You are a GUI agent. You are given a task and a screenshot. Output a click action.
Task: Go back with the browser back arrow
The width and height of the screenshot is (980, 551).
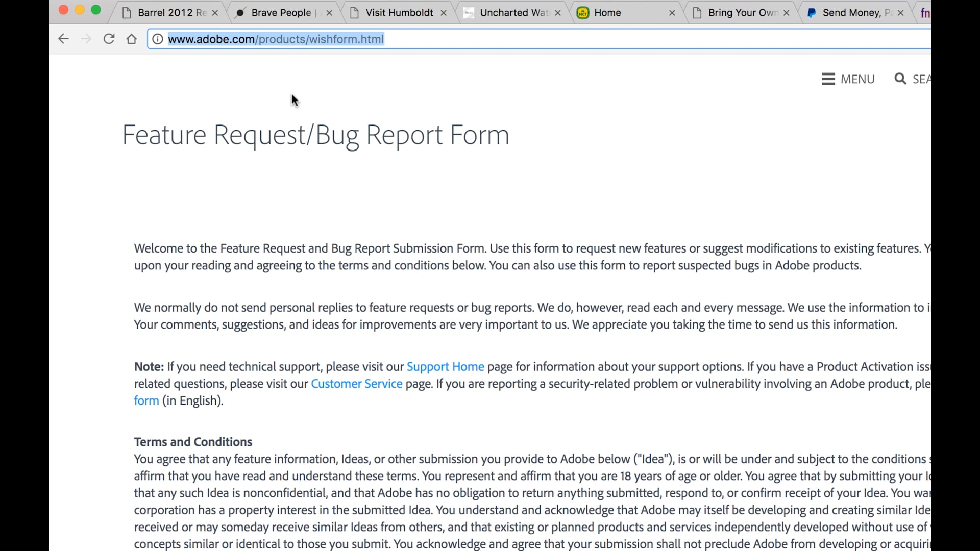tap(63, 39)
